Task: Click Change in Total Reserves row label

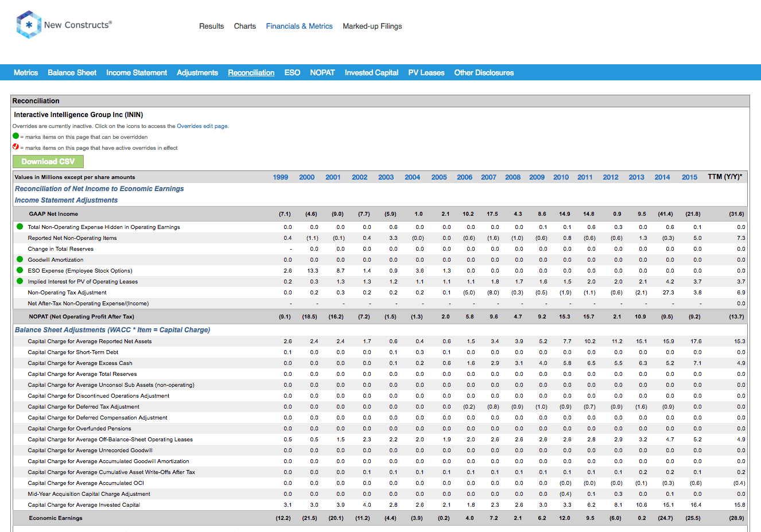Action: [60, 249]
